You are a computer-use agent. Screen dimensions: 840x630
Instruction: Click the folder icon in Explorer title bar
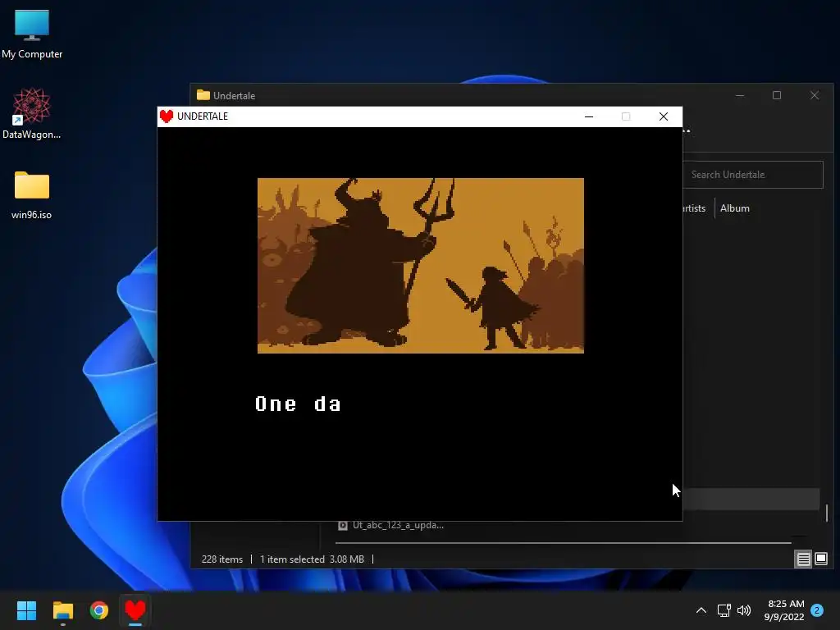(203, 95)
